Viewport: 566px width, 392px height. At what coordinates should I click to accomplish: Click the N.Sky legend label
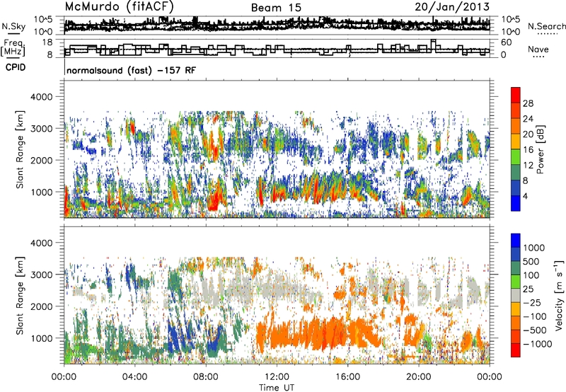(x=13, y=26)
